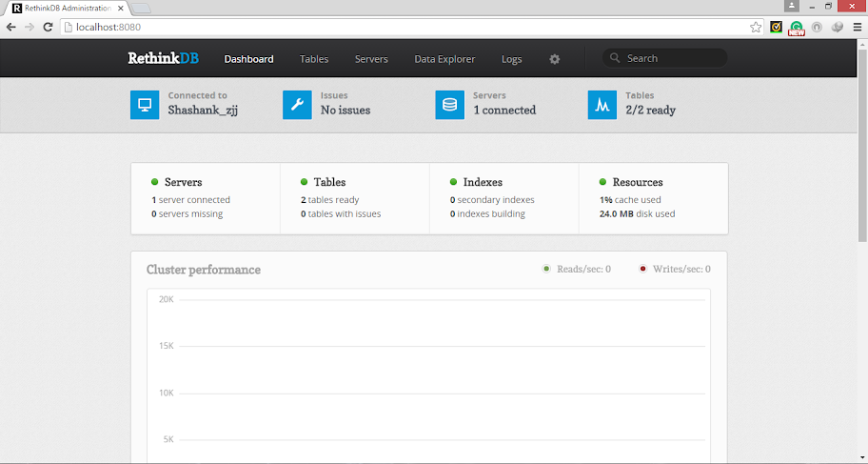Click into the Search field

pos(665,58)
